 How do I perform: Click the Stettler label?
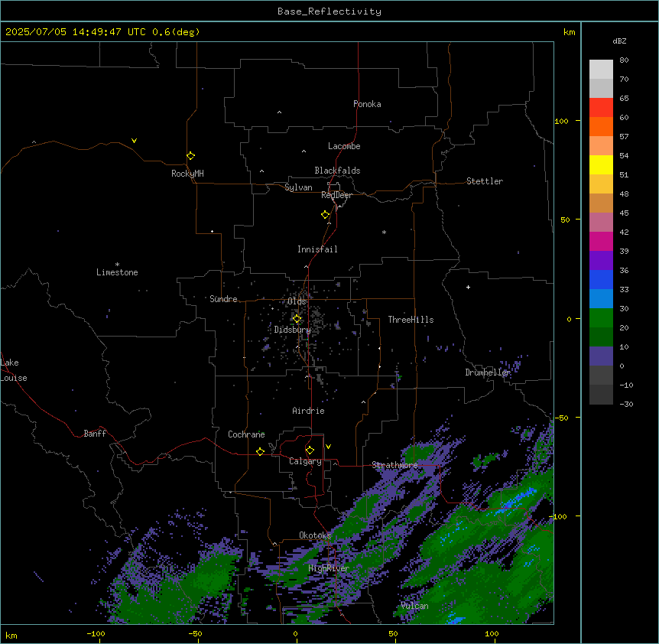485,181
